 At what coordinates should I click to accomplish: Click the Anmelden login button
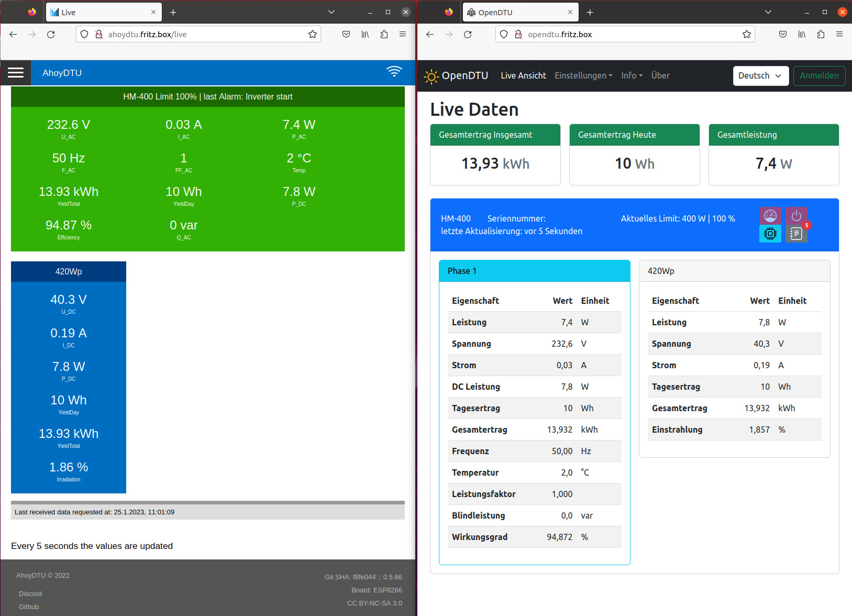(x=818, y=75)
